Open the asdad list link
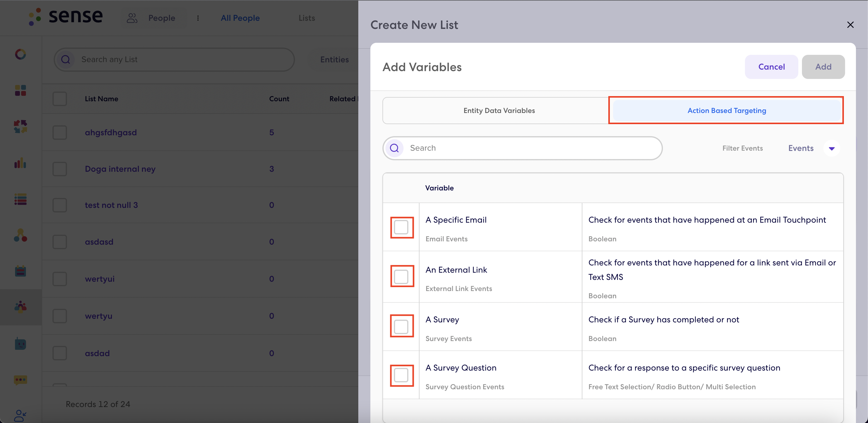 coord(97,353)
